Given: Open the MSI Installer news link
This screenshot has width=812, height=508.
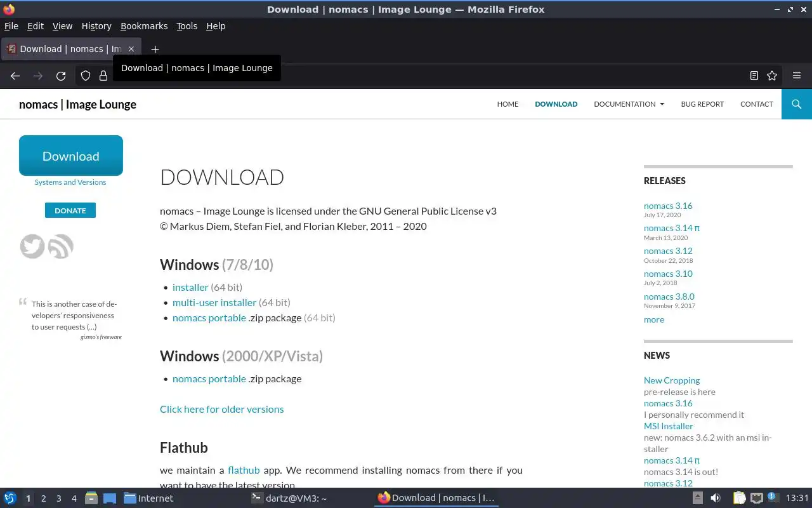Looking at the screenshot, I should coord(669,426).
